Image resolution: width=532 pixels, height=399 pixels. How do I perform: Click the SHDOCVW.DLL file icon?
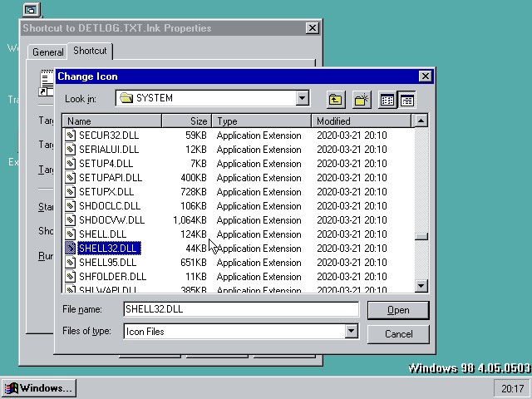point(71,220)
